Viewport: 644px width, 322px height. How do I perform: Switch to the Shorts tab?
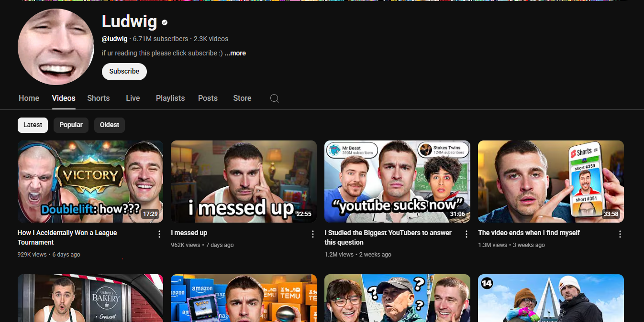tap(99, 98)
